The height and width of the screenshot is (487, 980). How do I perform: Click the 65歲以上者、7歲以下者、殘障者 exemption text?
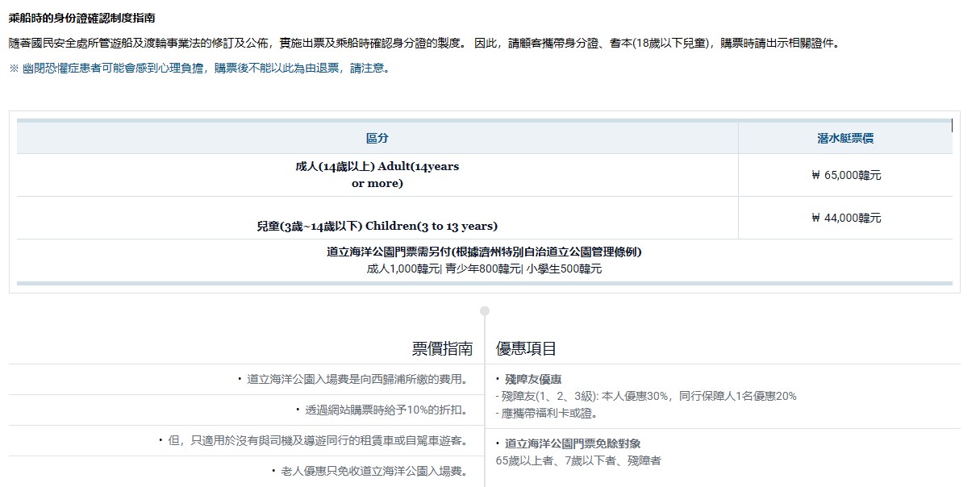click(578, 460)
